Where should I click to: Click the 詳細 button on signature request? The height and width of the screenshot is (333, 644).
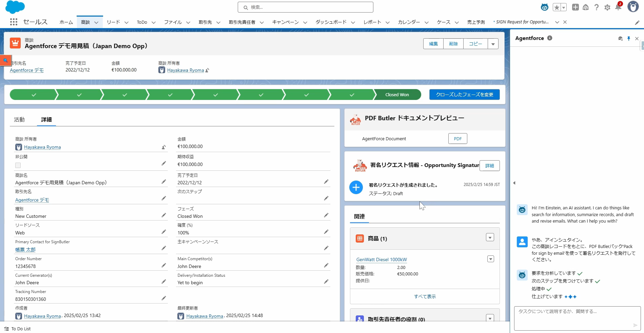[x=490, y=166]
